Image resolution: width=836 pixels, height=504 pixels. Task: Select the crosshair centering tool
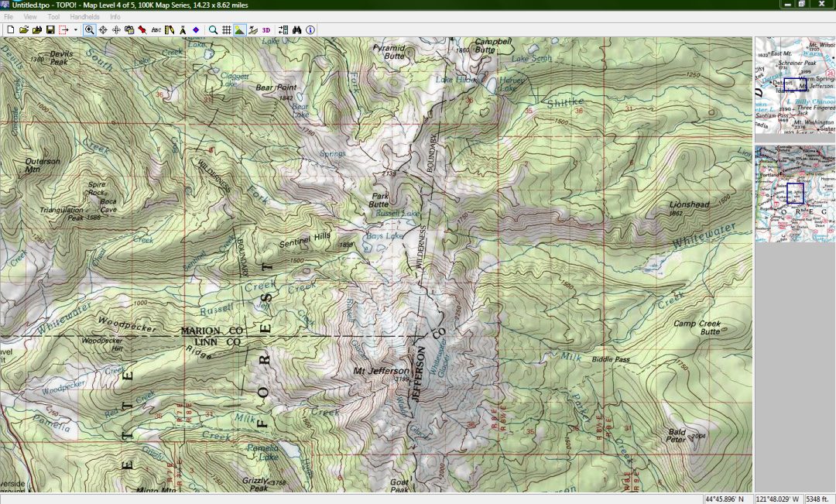pos(103,30)
